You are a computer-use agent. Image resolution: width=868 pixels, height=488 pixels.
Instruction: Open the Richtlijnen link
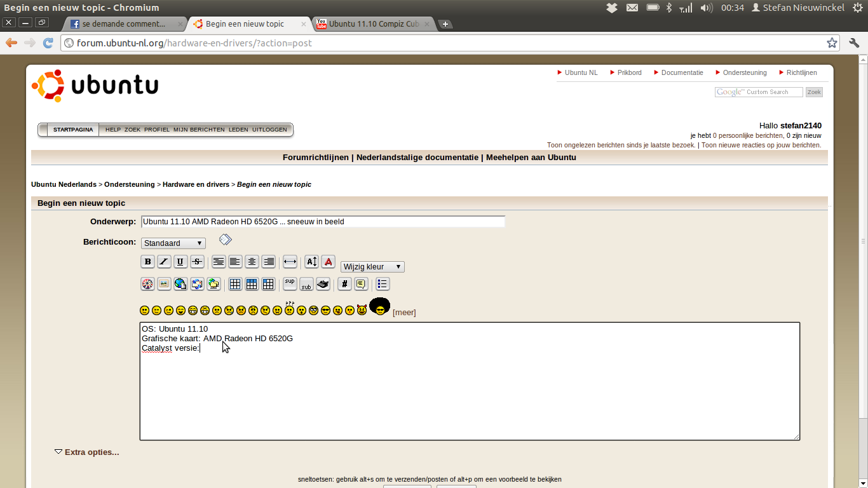coord(801,72)
